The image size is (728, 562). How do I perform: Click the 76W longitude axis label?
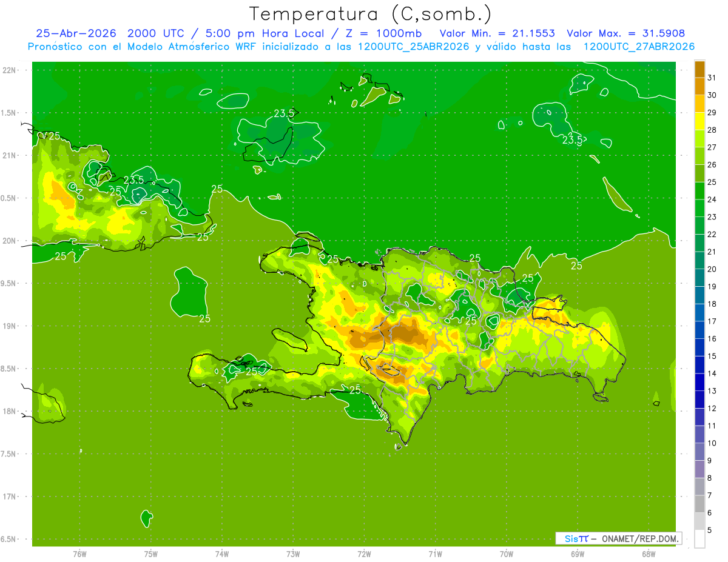pyautogui.click(x=79, y=554)
